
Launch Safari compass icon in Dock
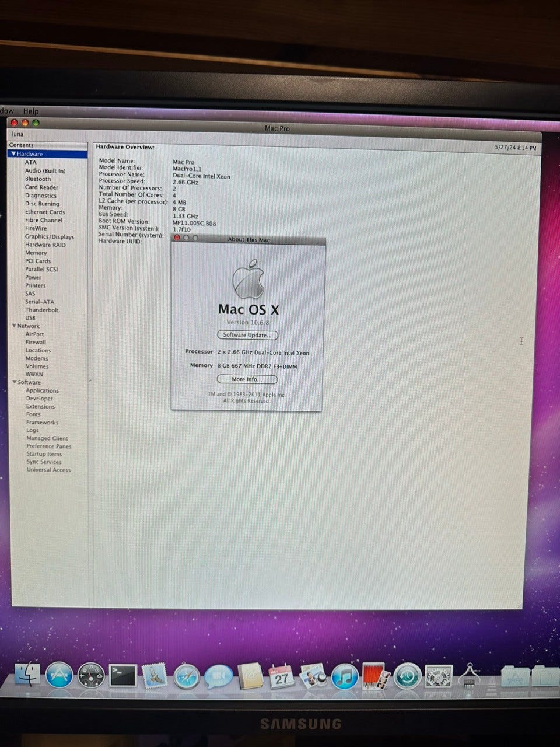[187, 676]
